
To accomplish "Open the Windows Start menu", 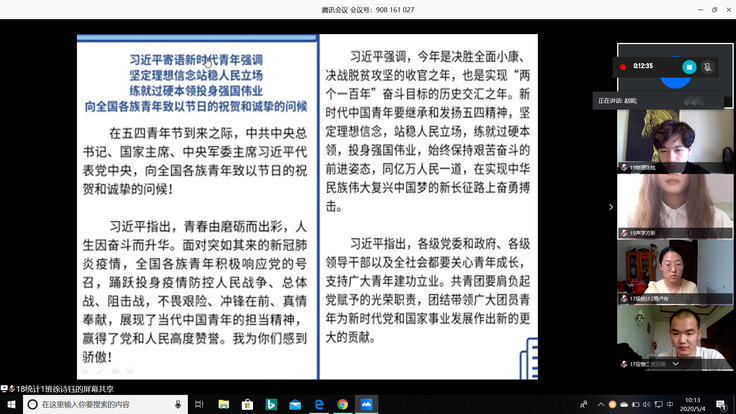I will [9, 405].
